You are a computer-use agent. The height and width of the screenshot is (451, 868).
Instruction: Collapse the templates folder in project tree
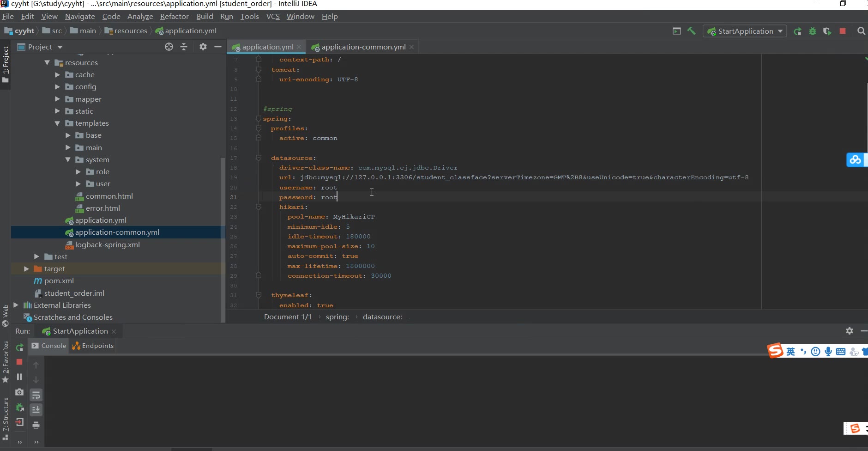point(57,123)
